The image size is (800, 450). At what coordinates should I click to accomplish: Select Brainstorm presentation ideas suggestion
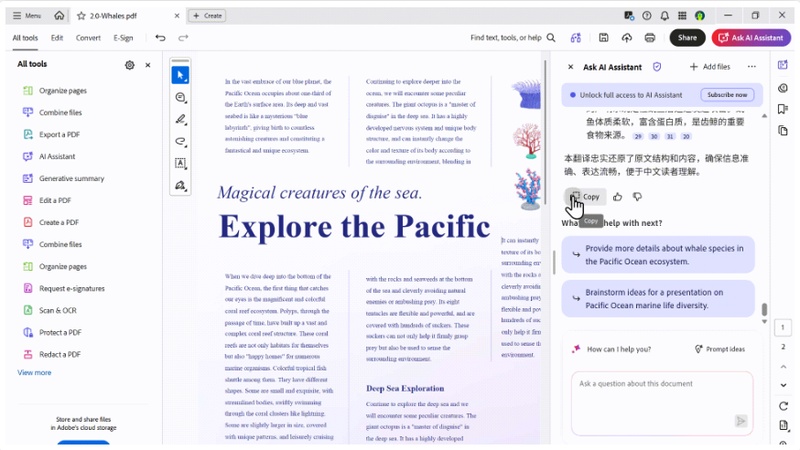point(658,298)
